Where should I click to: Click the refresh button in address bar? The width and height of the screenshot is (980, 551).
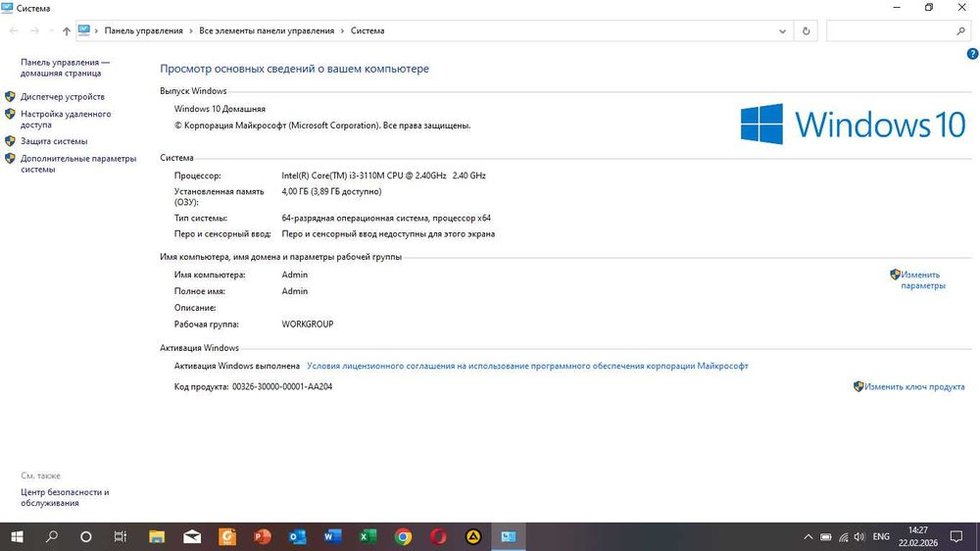(x=806, y=30)
